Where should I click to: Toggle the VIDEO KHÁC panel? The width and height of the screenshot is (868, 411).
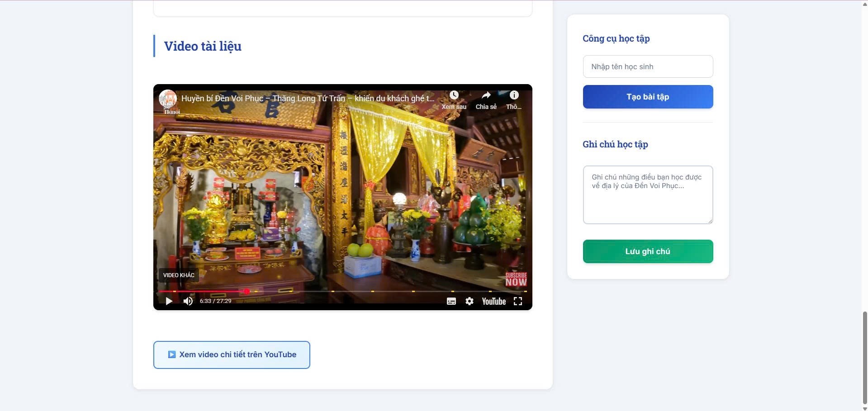178,275
